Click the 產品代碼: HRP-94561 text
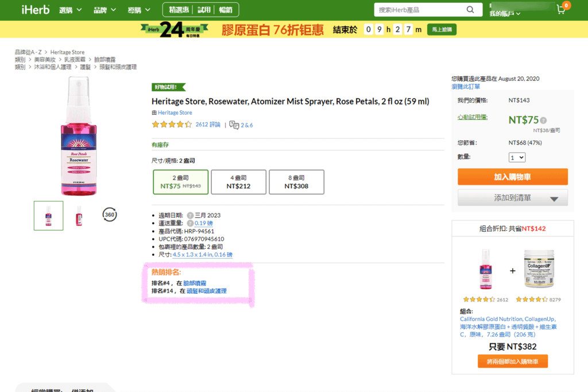588x392 pixels. [x=187, y=231]
